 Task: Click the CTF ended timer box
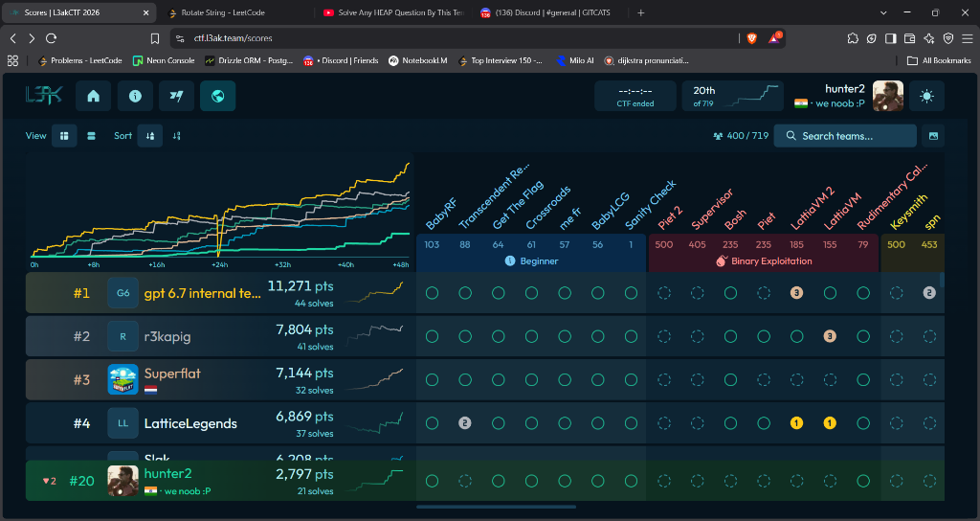pyautogui.click(x=635, y=96)
